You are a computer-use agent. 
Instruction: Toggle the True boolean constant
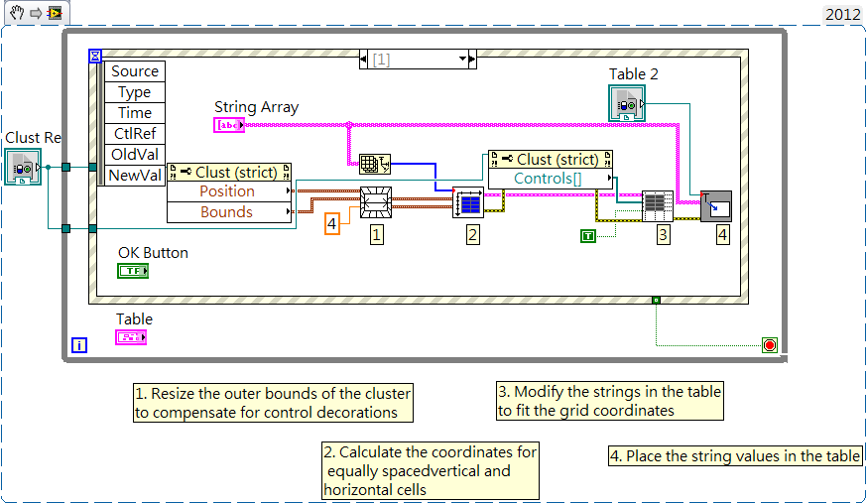point(590,235)
